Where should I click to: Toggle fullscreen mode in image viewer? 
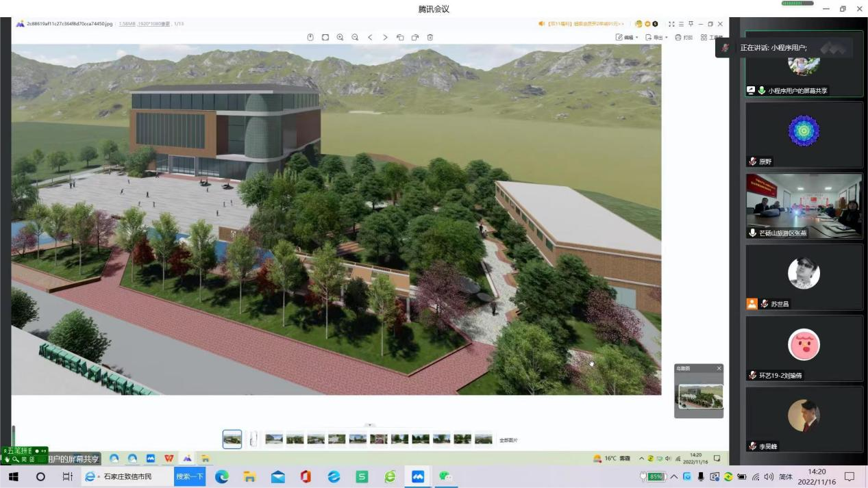pos(671,24)
